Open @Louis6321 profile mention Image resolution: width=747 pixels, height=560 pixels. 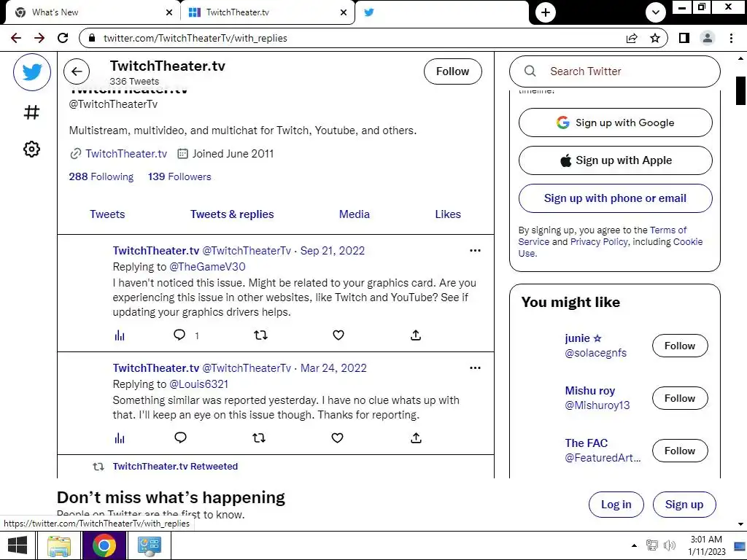click(x=198, y=384)
